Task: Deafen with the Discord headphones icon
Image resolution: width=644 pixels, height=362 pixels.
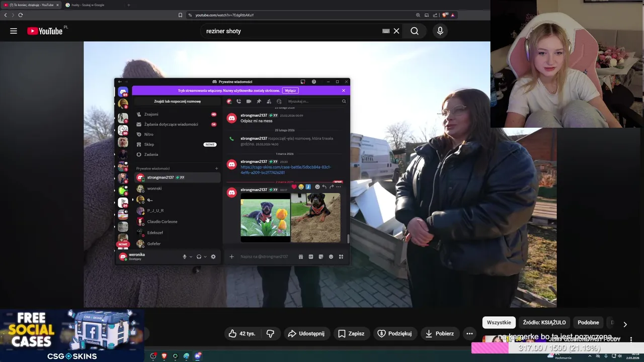Action: [x=199, y=256]
